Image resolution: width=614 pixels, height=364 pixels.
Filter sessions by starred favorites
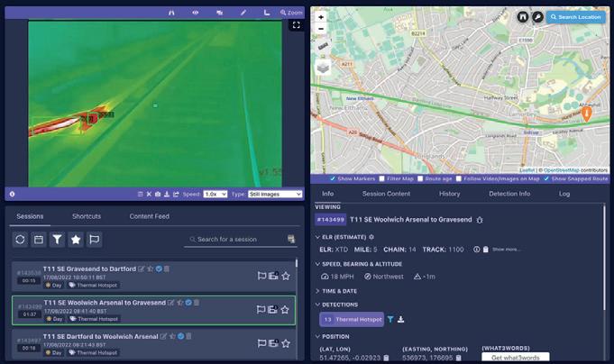(76, 239)
